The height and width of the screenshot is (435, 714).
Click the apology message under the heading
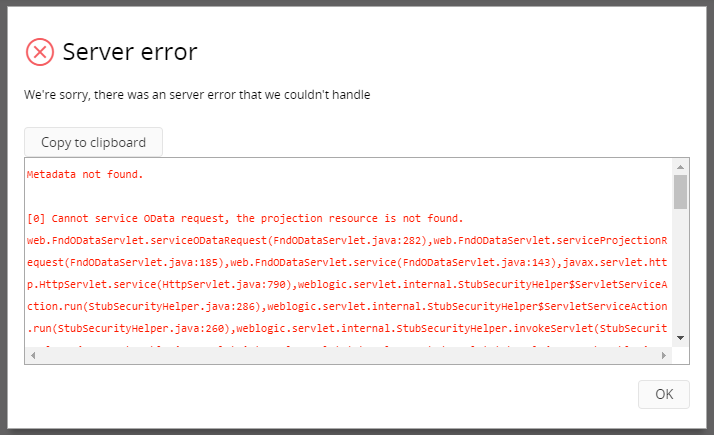197,95
